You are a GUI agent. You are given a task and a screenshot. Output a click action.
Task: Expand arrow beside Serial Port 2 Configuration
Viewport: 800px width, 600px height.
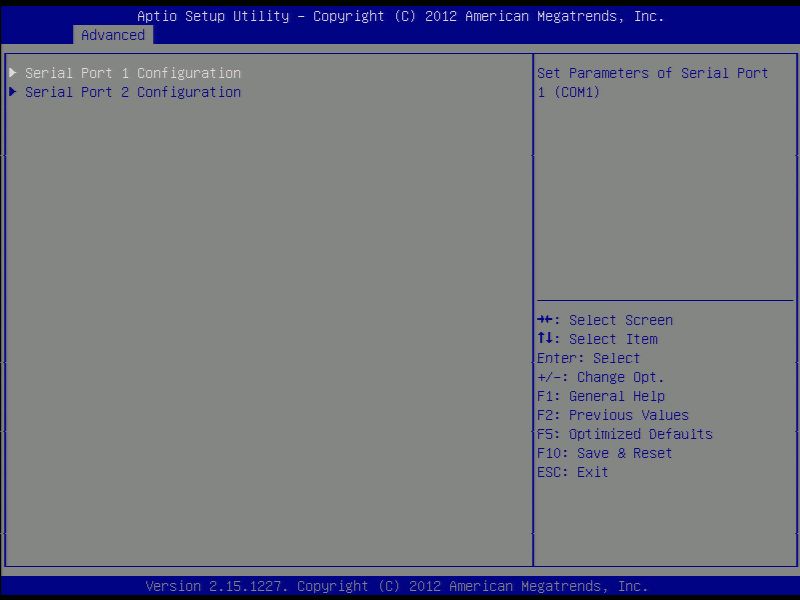pos(13,92)
